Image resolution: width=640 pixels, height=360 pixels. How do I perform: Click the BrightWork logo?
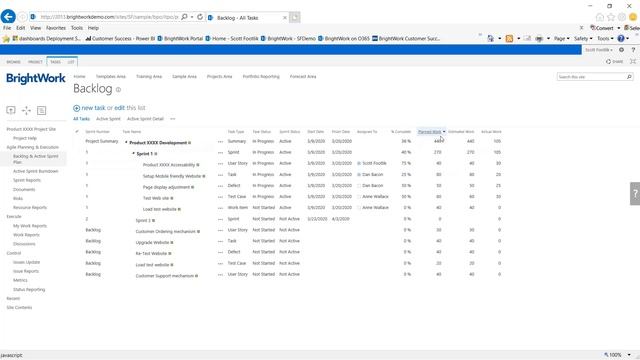[x=36, y=78]
